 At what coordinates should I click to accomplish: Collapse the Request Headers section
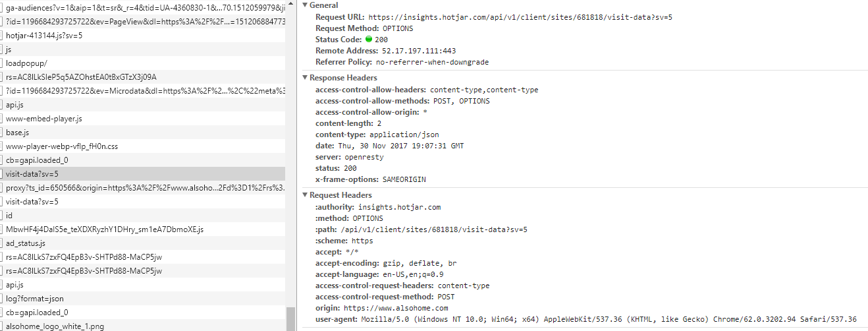point(304,195)
